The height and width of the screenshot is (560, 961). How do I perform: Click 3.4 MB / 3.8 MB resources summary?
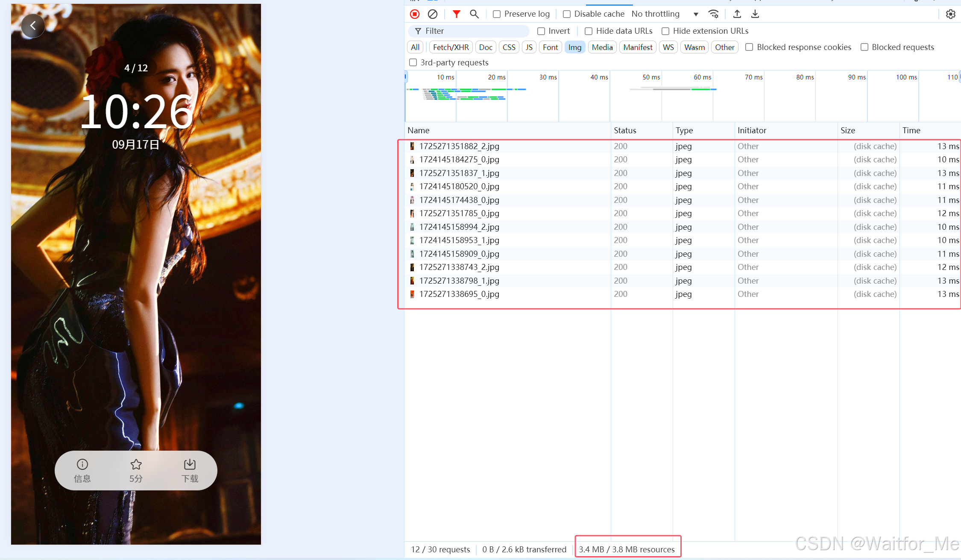click(x=627, y=549)
